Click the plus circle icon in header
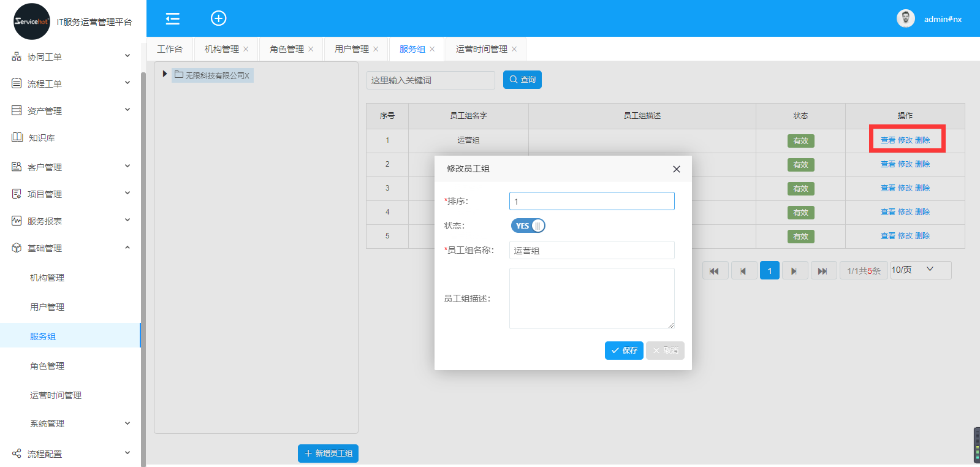This screenshot has height=467, width=980. (x=218, y=18)
